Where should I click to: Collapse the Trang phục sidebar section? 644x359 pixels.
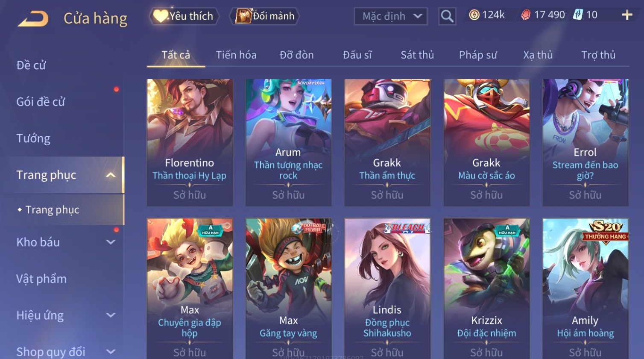[x=111, y=175]
